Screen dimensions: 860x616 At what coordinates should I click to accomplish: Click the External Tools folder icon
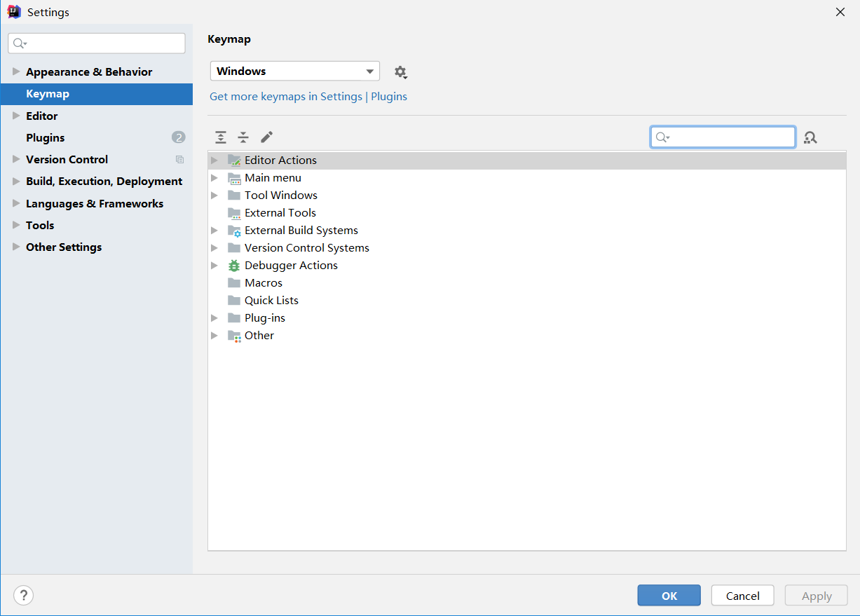234,212
